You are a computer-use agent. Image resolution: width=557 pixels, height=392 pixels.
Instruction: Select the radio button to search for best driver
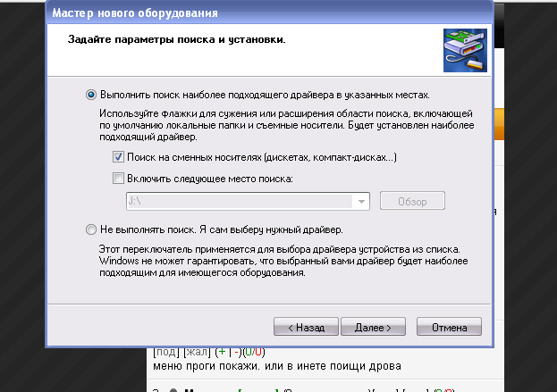pyautogui.click(x=91, y=95)
